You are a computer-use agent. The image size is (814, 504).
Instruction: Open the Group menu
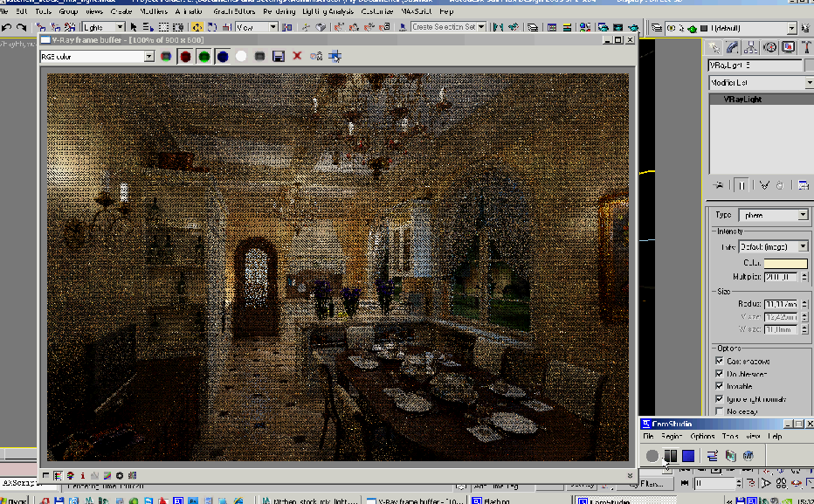[x=68, y=10]
